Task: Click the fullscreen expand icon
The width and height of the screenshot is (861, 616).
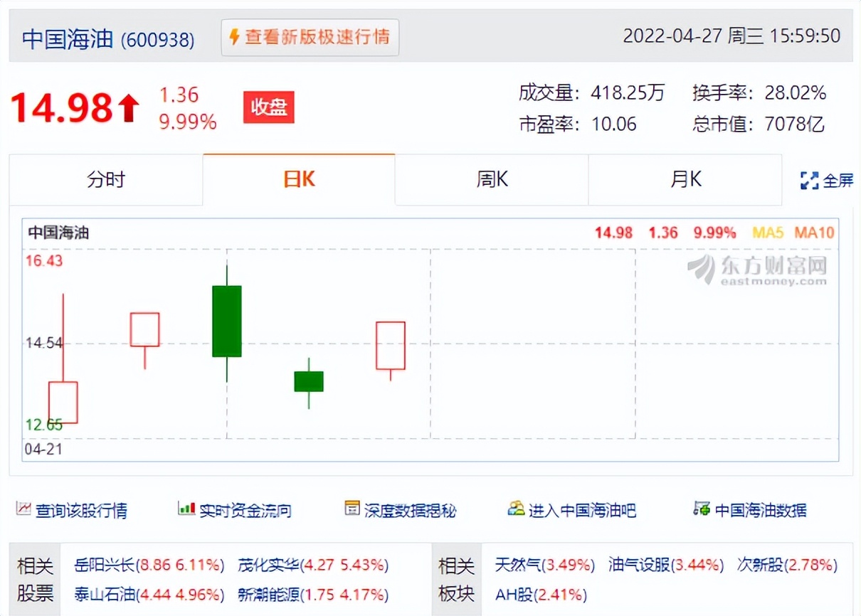Action: (x=809, y=181)
